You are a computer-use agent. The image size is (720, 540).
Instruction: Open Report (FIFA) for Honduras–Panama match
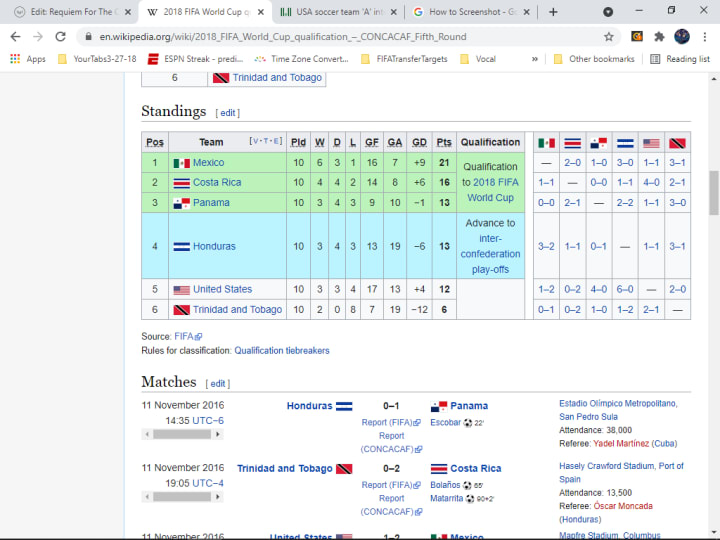[x=391, y=422]
